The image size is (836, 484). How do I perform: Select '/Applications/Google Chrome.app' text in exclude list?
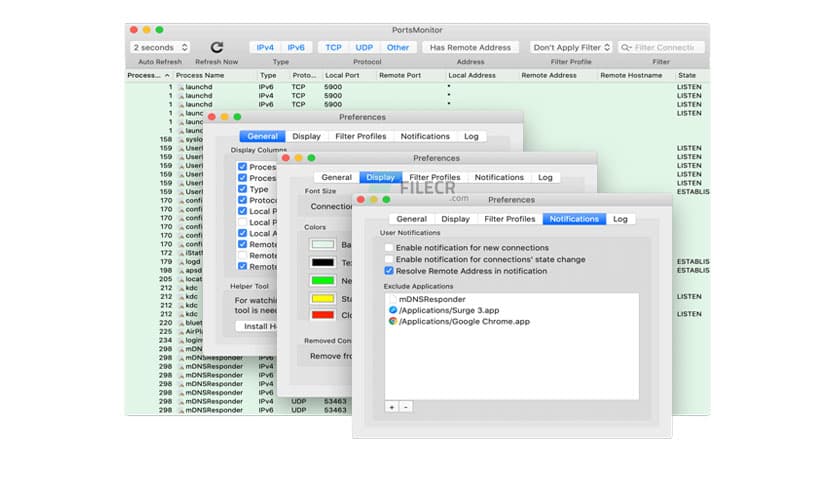[x=464, y=321]
